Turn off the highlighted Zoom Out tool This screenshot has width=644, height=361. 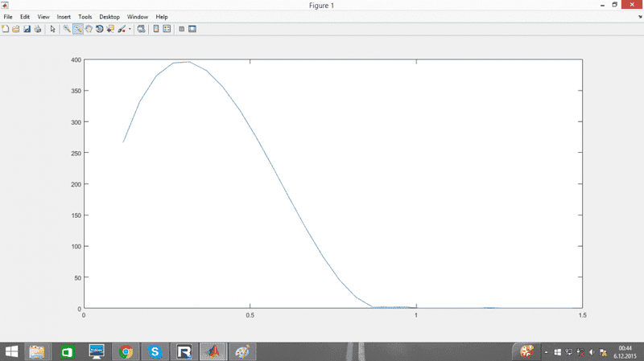78,29
